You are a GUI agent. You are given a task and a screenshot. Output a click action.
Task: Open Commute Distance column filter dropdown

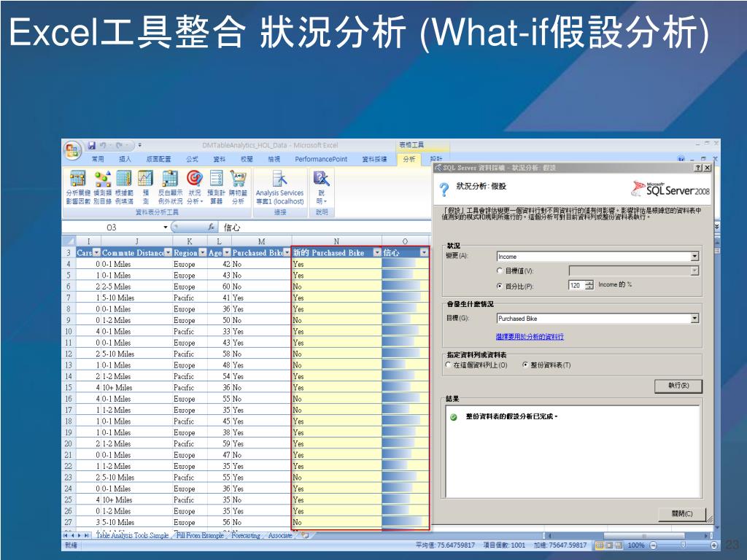pos(169,252)
